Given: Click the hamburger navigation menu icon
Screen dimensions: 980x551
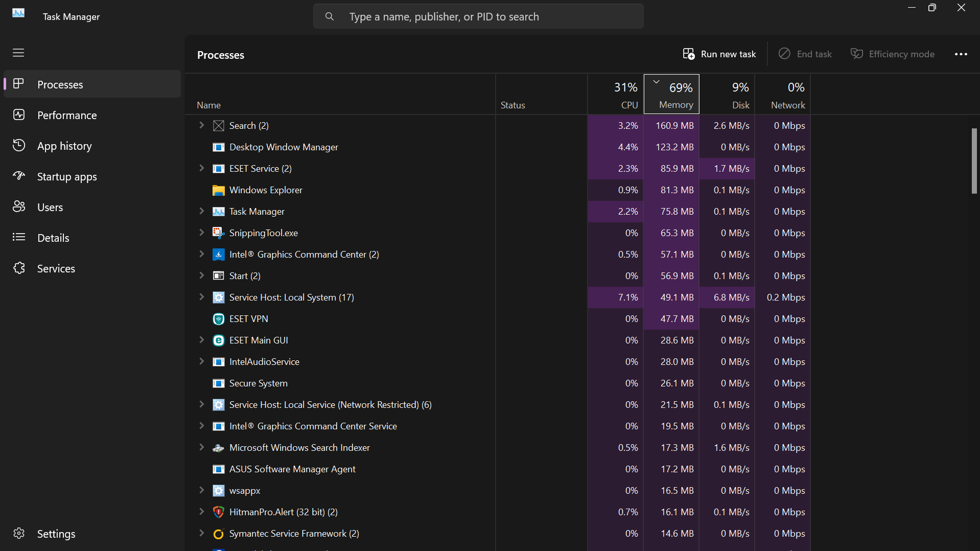Looking at the screenshot, I should 18,53.
